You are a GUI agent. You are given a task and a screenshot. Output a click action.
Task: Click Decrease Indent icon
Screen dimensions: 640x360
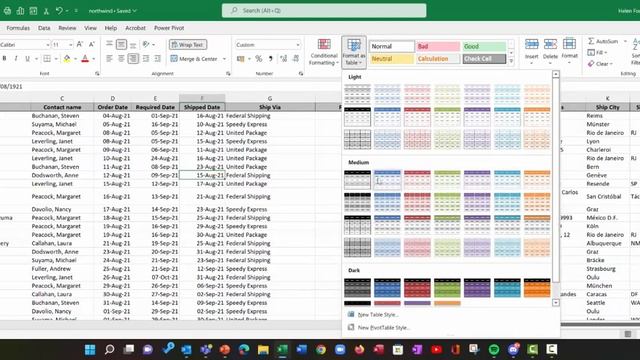click(x=146, y=59)
